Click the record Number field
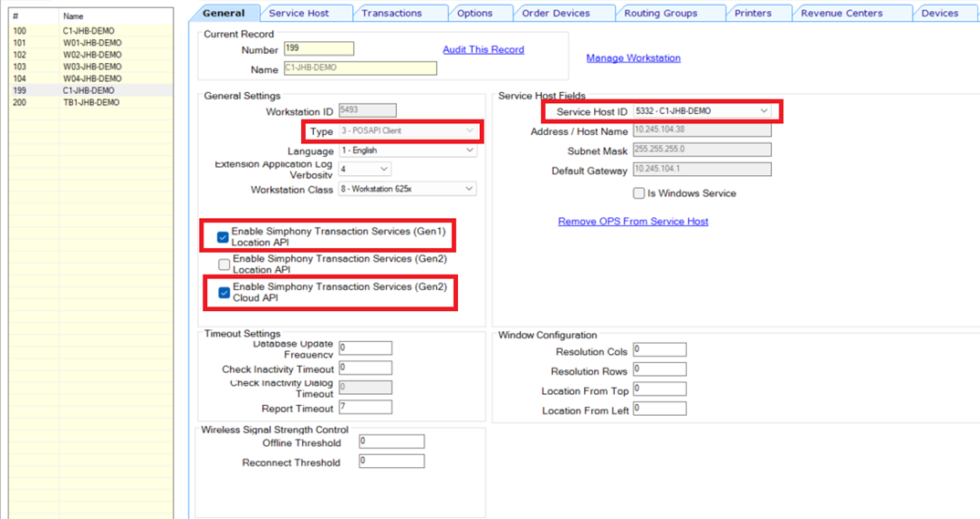980x519 pixels. pos(318,48)
